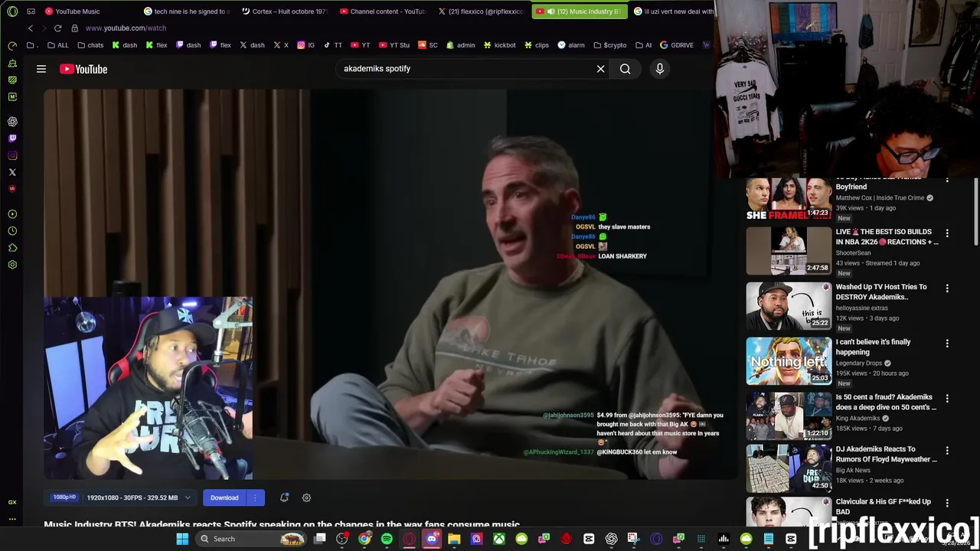The height and width of the screenshot is (551, 980).
Task: Open the player icon in Opera sidebar
Action: (12, 214)
